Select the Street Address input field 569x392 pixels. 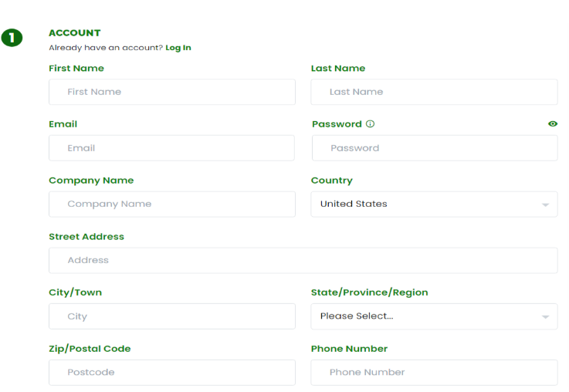coord(303,260)
